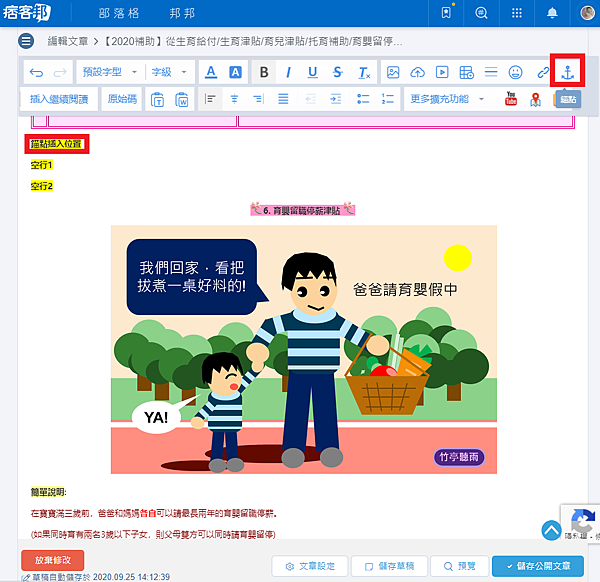Click the save draft button
Screen dimensions: 600x582
point(389,566)
